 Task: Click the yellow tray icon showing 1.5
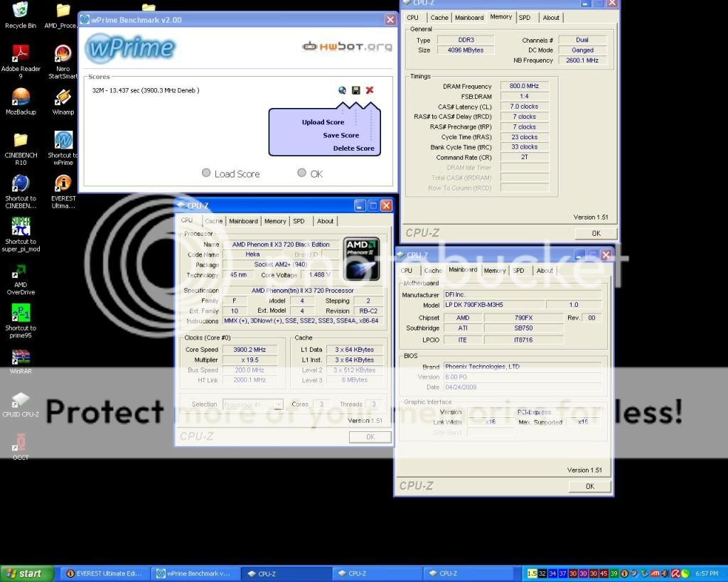tap(532, 573)
